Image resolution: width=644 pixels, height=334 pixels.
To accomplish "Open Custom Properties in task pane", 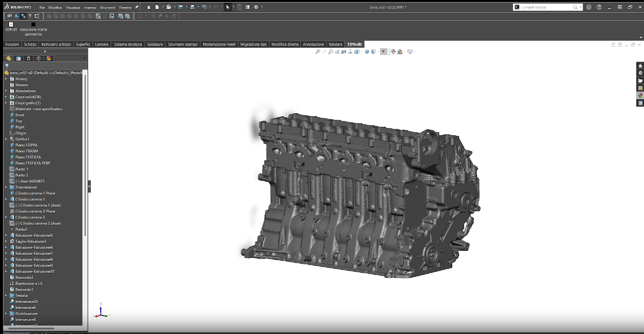I will point(640,103).
